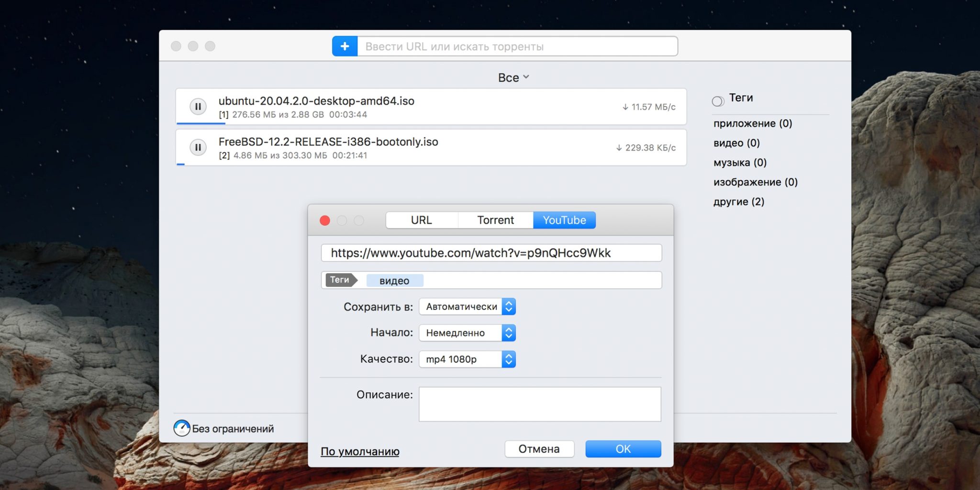Select the YouTube tab
The width and height of the screenshot is (980, 490).
point(564,220)
